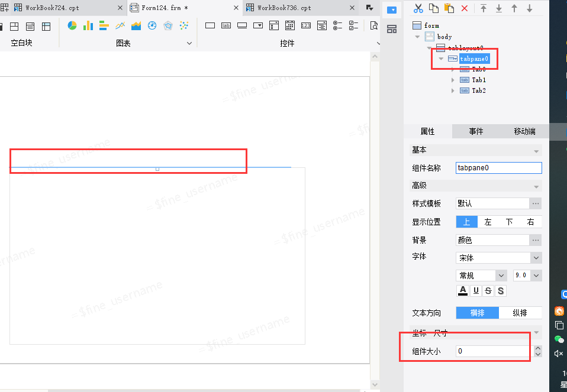Viewport: 567px width, 392px height.
Task: Toggle underline font style
Action: (476, 290)
